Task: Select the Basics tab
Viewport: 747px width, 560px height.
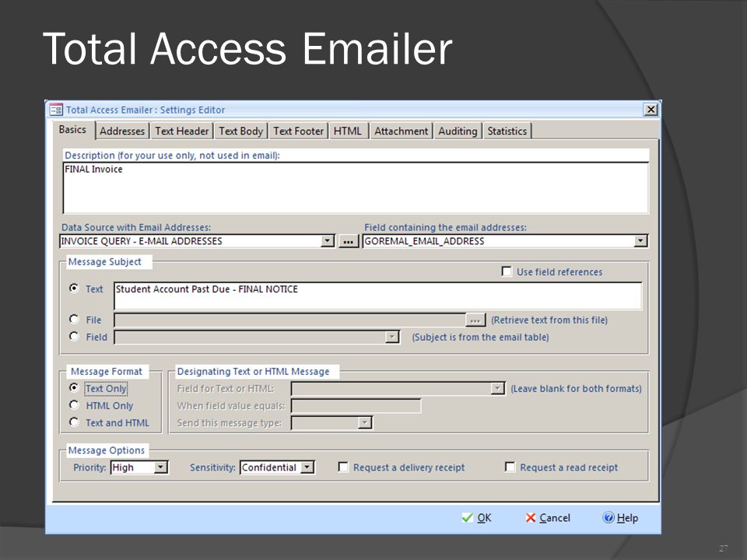Action: coord(73,130)
